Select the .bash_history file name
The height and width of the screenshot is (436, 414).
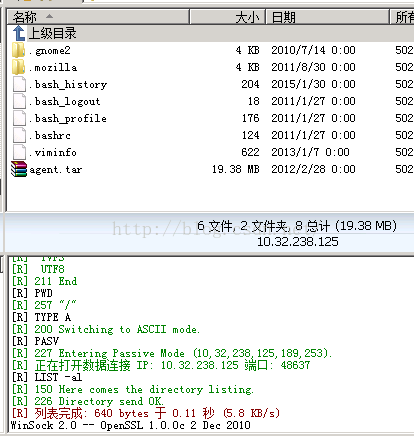pos(68,85)
